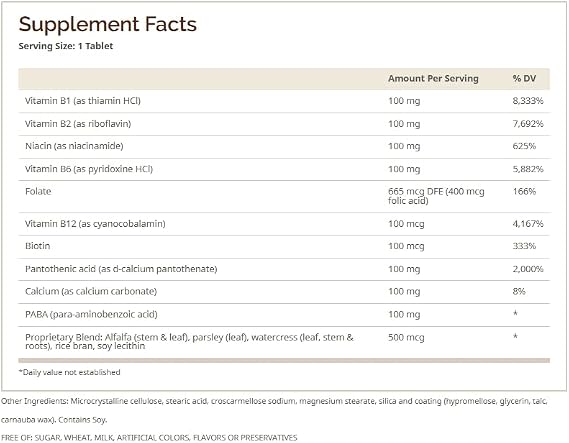This screenshot has width=569, height=443.
Task: Click the Vitamin B2 (as riboflavin) label
Action: [x=78, y=124]
